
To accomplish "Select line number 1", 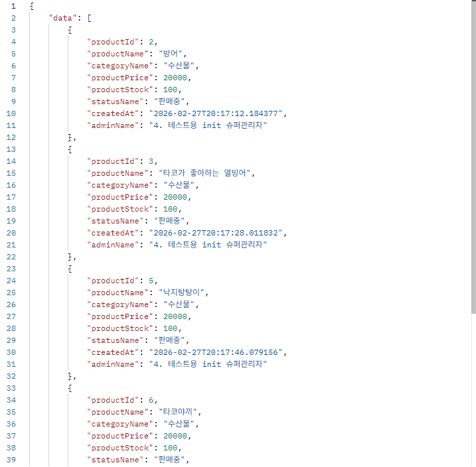I will pos(13,6).
